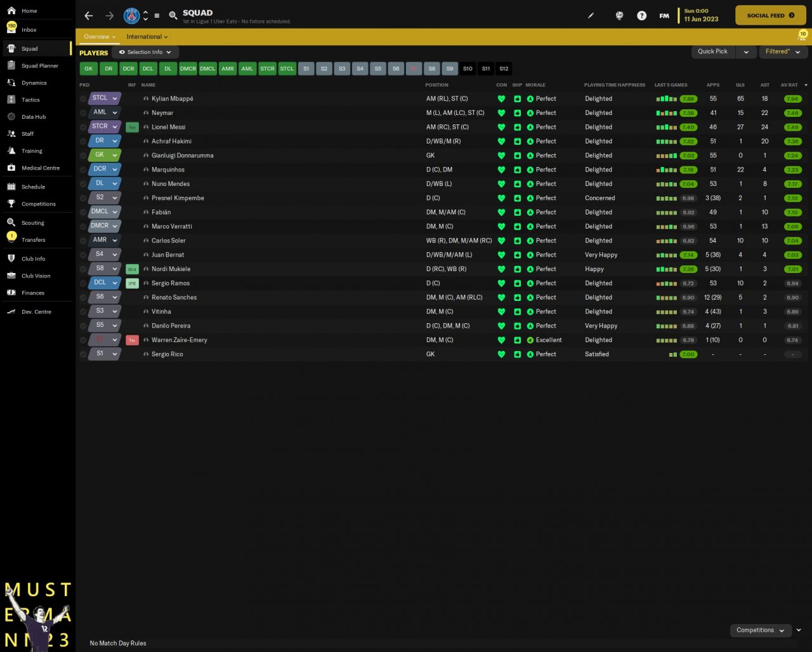
Task: Open the search magnifier in header
Action: [x=173, y=16]
